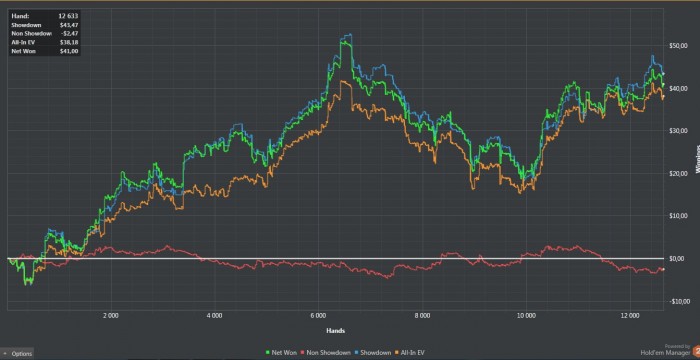
Task: Toggle the Non Showdown legend entry
Action: click(x=324, y=353)
